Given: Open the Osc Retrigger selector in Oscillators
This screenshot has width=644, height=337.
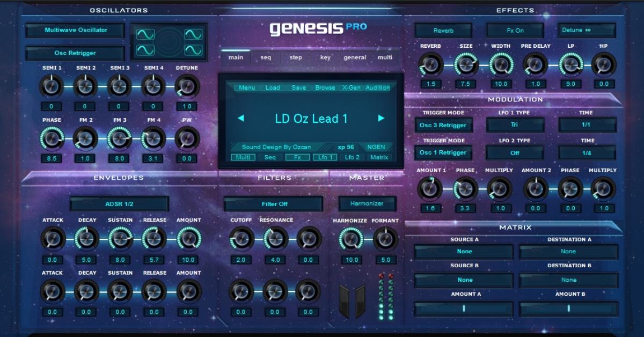Looking at the screenshot, I should coord(75,53).
